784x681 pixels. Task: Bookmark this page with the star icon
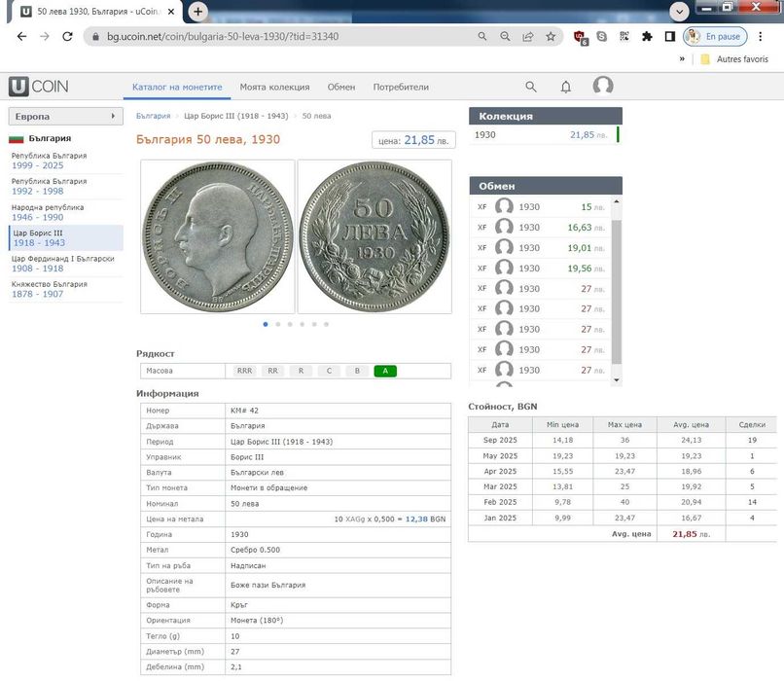[551, 37]
